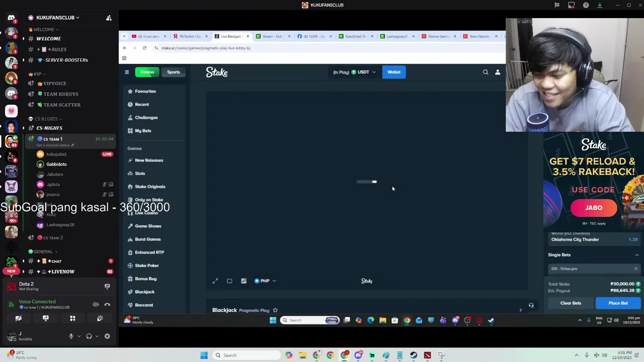
Task: Select user kukupalad. in voice channel
Action: [56, 154]
